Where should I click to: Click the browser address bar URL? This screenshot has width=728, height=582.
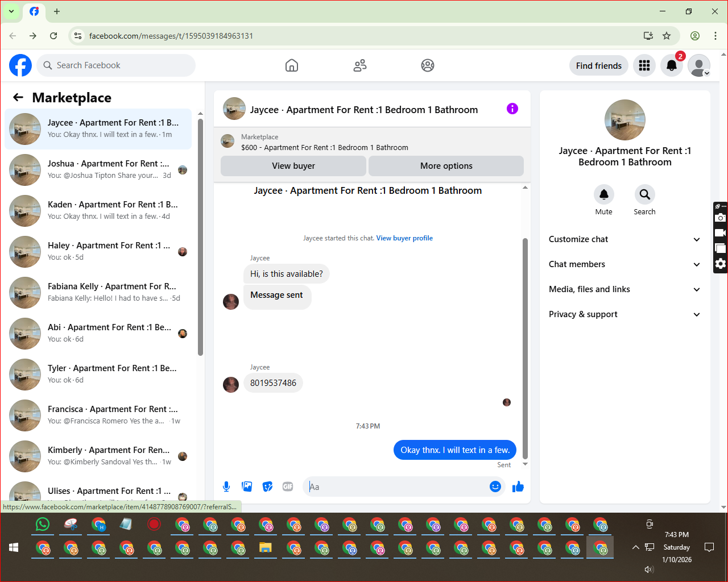pyautogui.click(x=171, y=36)
